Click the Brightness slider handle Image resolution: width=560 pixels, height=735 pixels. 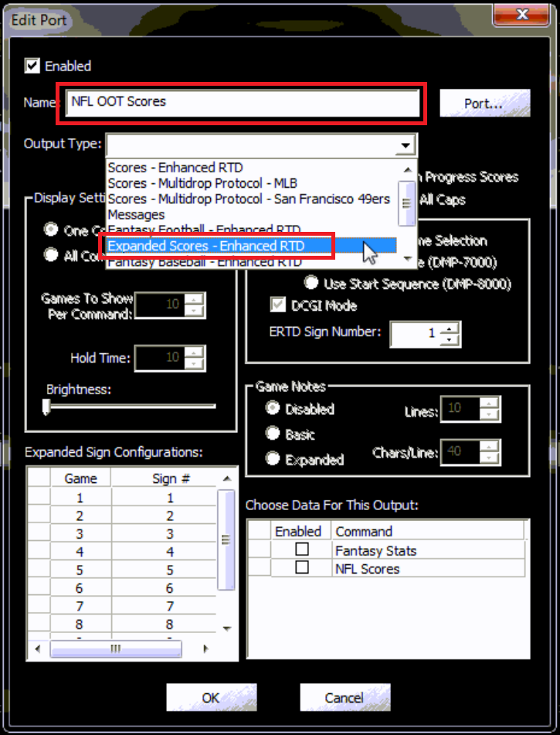coord(46,407)
